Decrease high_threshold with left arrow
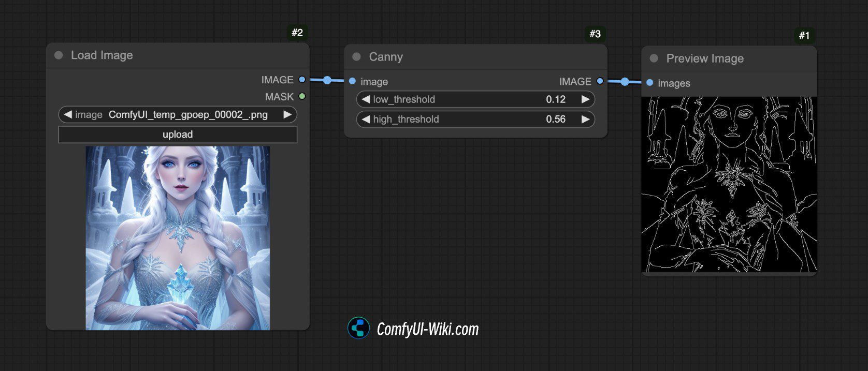 coord(366,119)
